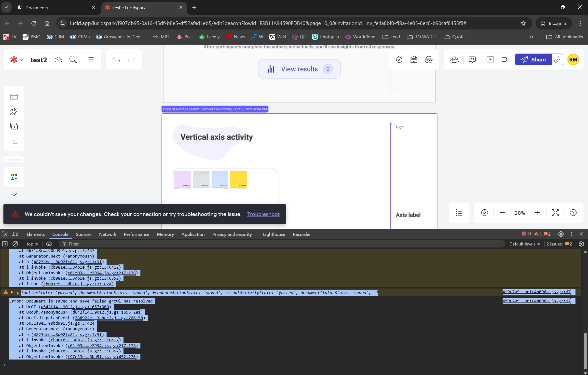Click the Troubleshoot link

pyautogui.click(x=263, y=214)
